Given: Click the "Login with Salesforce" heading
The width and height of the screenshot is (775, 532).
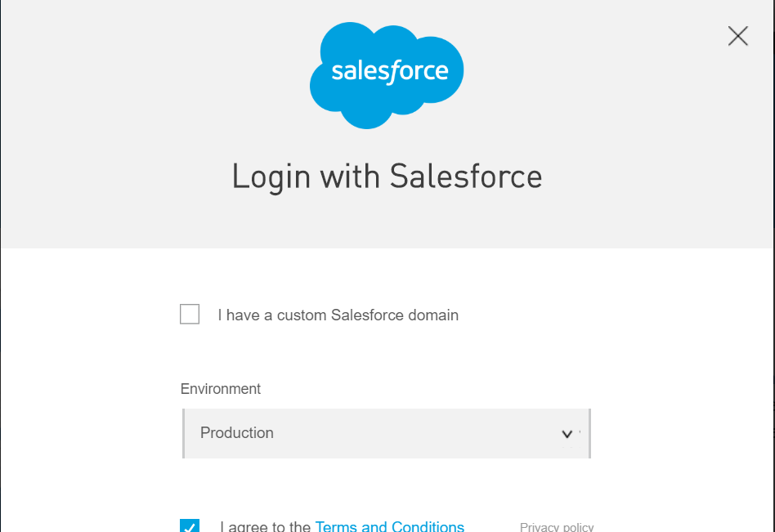Looking at the screenshot, I should (x=387, y=177).
